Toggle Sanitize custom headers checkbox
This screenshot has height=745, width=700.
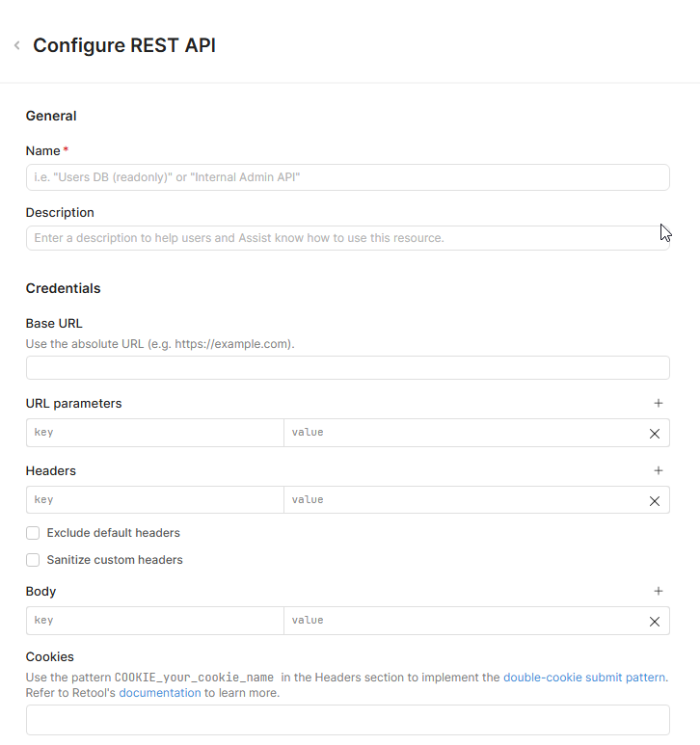pyautogui.click(x=33, y=560)
